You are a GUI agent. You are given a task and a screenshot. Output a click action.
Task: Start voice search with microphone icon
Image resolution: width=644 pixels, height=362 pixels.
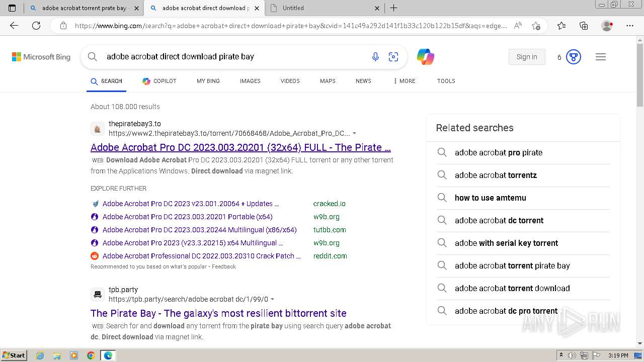[375, 57]
